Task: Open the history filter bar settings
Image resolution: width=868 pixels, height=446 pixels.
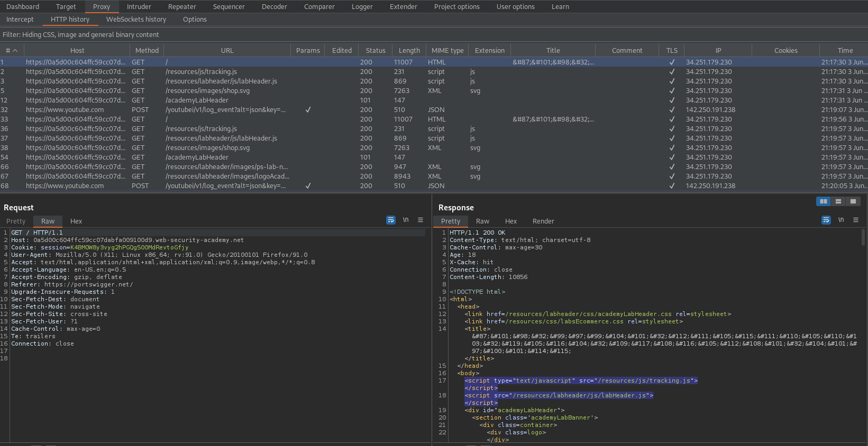Action: coord(434,34)
